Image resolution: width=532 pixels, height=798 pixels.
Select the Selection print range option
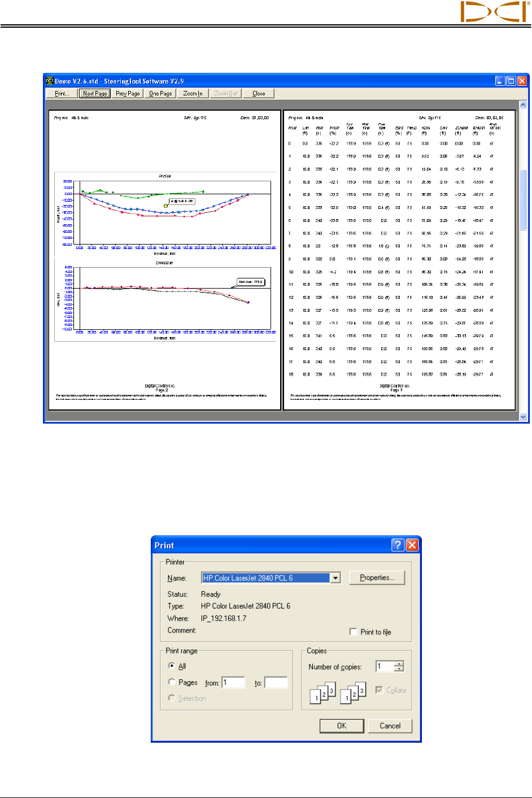(x=172, y=698)
